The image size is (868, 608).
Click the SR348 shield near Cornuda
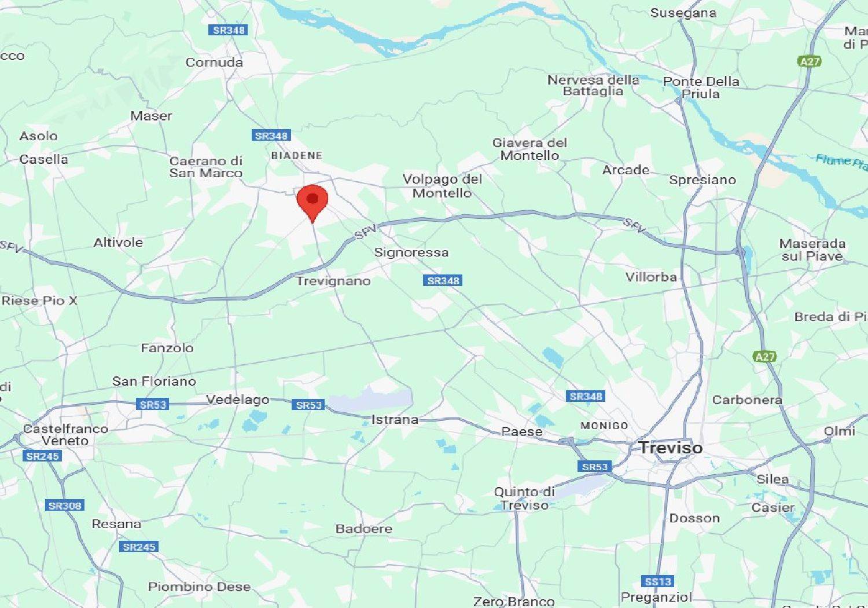pos(228,30)
